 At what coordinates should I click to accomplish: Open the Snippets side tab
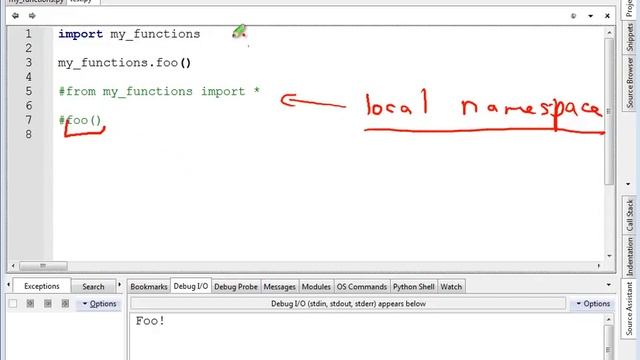(629, 37)
